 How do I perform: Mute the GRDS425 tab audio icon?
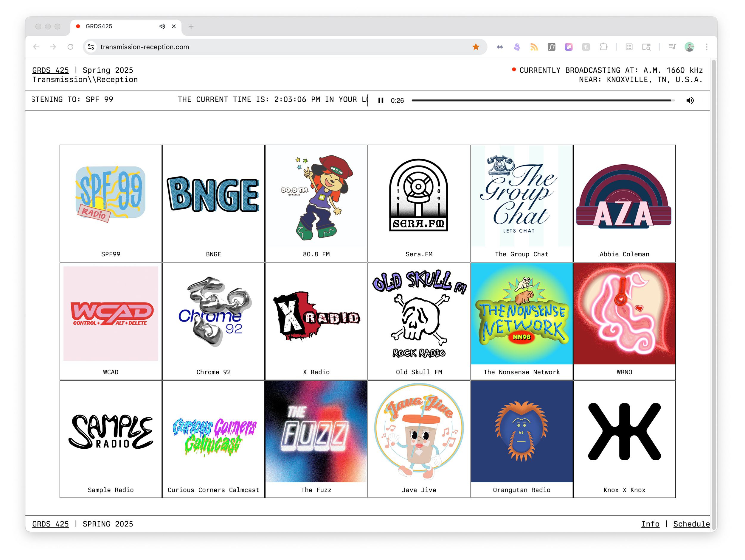(162, 26)
